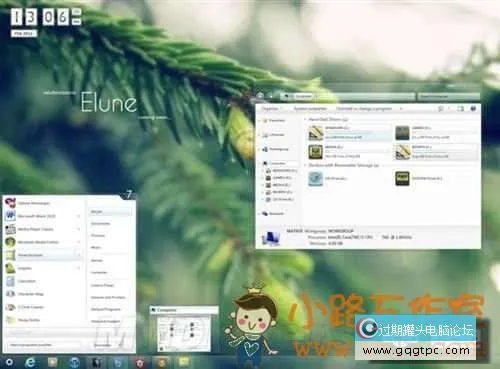Select the (F:) drive tile
This screenshot has height=369, width=500.
[435, 152]
